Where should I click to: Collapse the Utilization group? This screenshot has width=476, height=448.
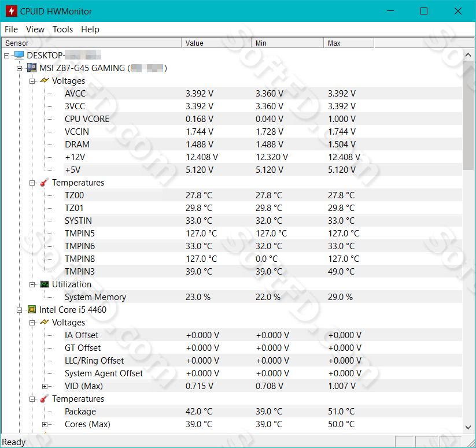pyautogui.click(x=32, y=284)
